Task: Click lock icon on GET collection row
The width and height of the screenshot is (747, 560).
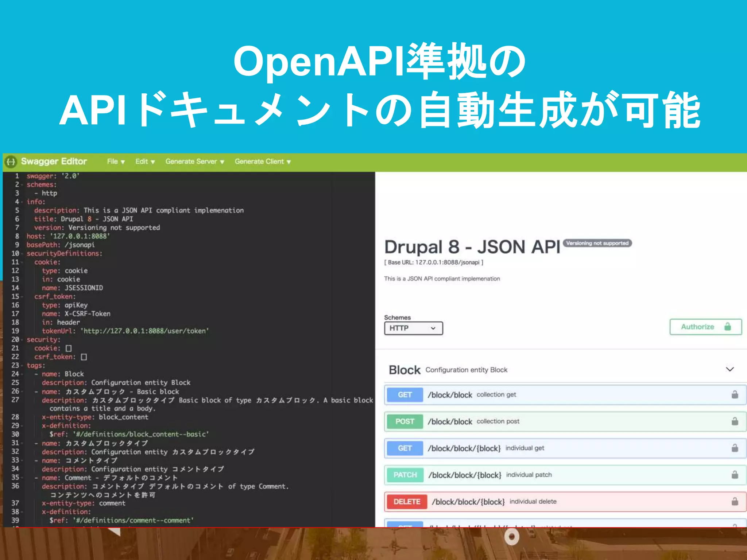Action: 735,394
